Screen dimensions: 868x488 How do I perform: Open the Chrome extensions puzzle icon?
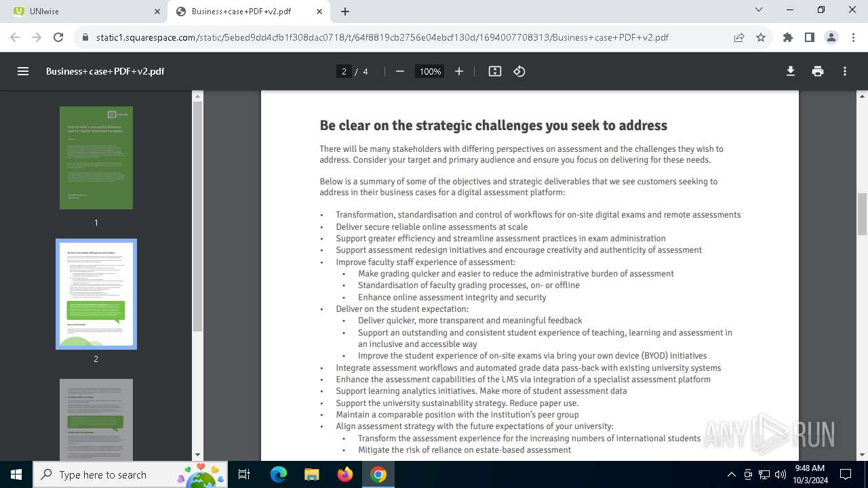click(788, 37)
